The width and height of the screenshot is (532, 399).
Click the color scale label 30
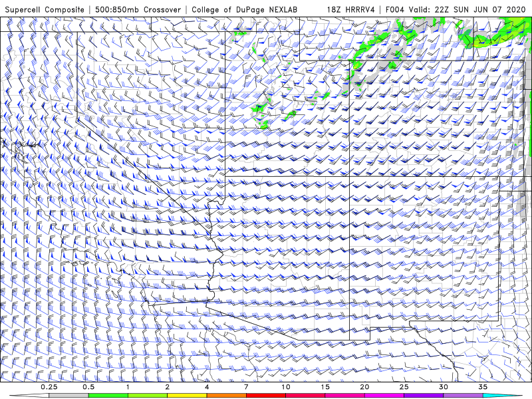pos(444,387)
